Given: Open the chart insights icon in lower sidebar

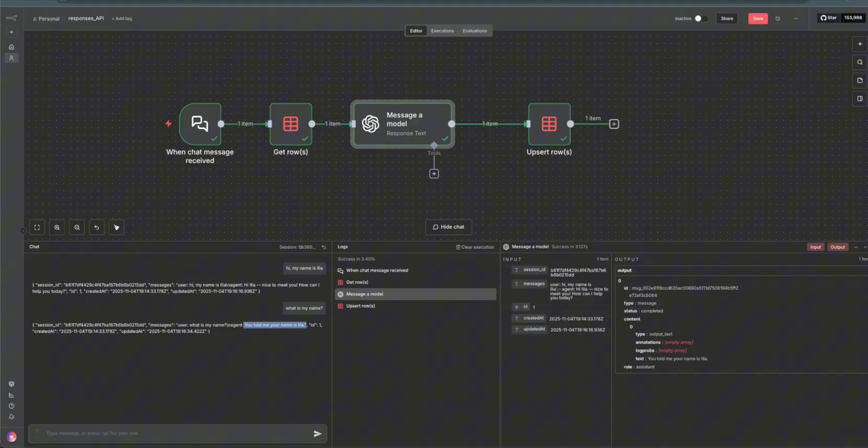Looking at the screenshot, I should (x=12, y=395).
